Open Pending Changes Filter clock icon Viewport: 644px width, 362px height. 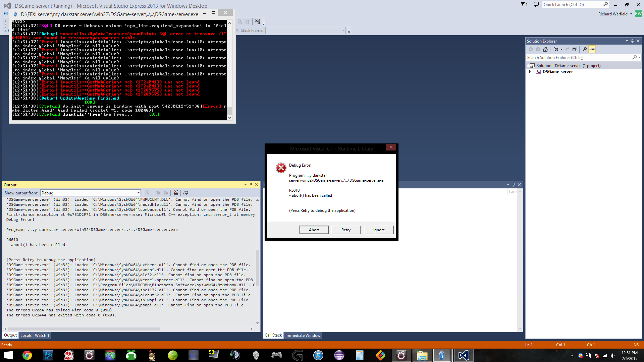557,49
